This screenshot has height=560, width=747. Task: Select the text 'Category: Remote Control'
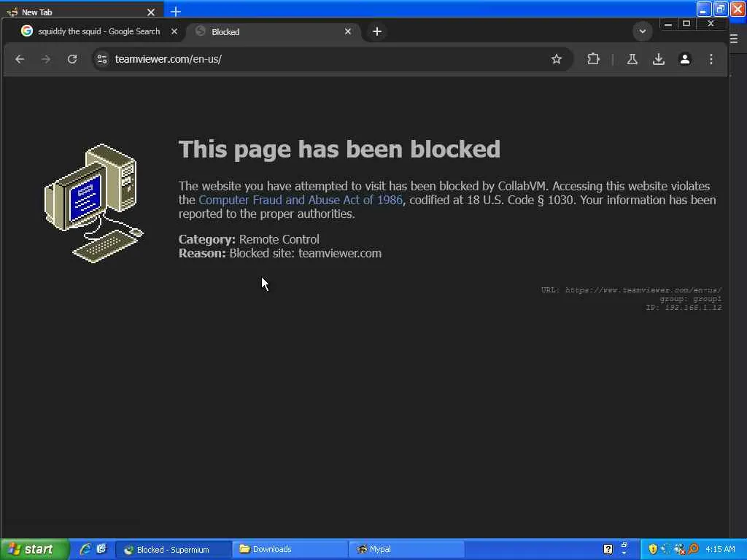coord(249,239)
